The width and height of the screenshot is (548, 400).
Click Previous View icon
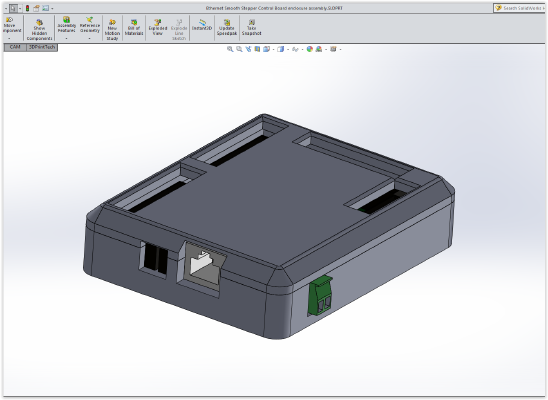pyautogui.click(x=248, y=49)
